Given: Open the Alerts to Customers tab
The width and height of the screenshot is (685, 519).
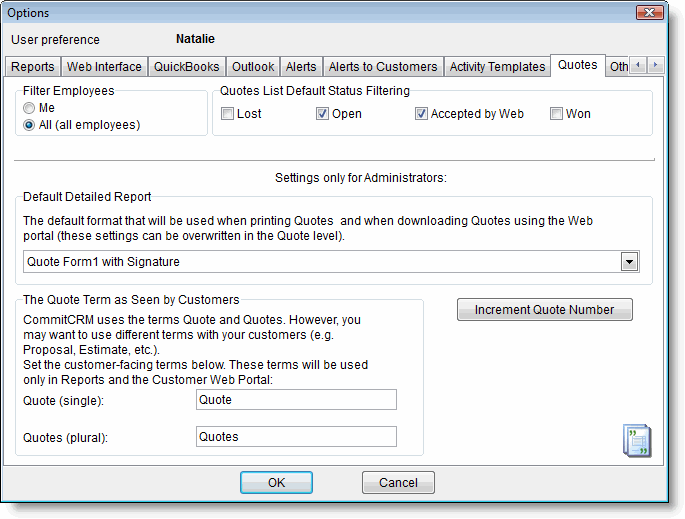Looking at the screenshot, I should click(383, 67).
